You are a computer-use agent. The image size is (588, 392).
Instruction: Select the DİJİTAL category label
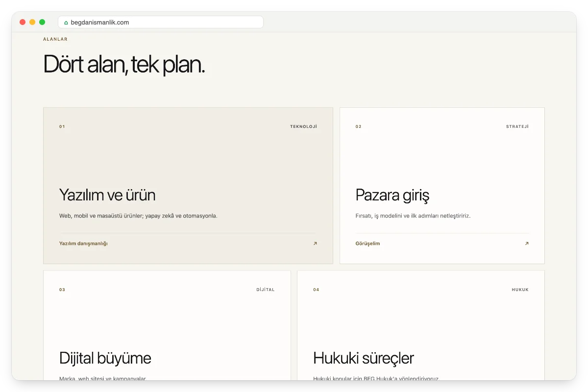coord(266,290)
